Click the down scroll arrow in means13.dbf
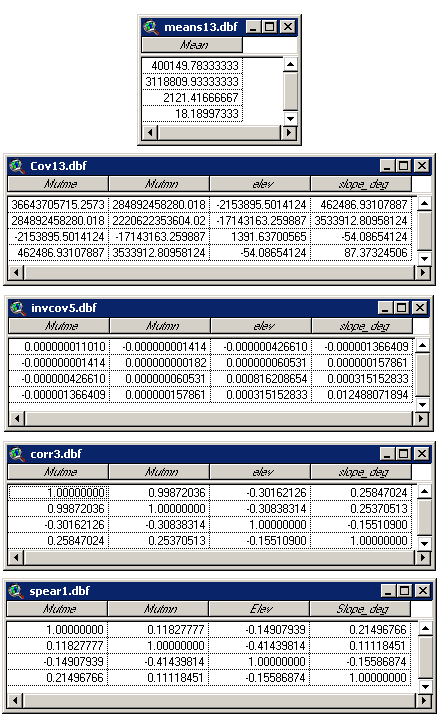The image size is (439, 714). (x=290, y=118)
